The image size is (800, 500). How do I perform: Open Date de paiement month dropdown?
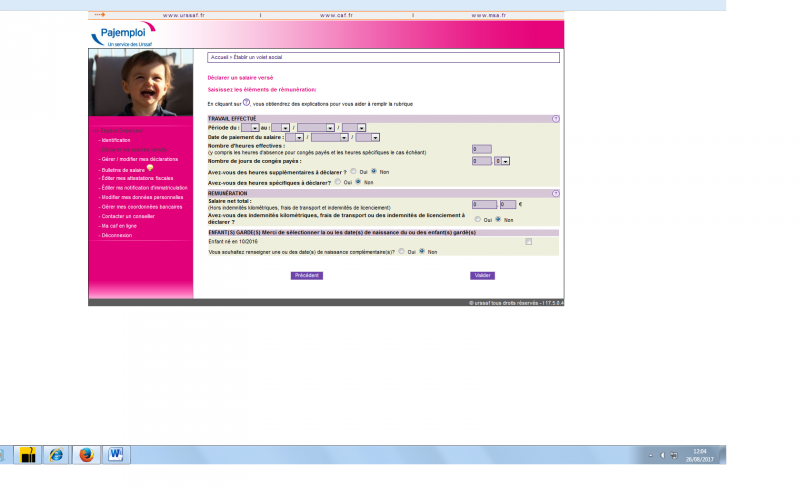click(x=330, y=137)
